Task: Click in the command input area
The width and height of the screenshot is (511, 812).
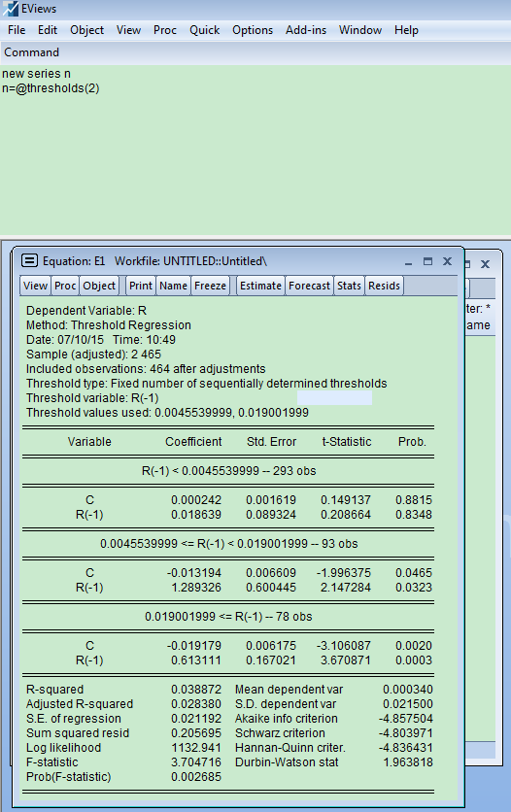Action: (x=255, y=151)
